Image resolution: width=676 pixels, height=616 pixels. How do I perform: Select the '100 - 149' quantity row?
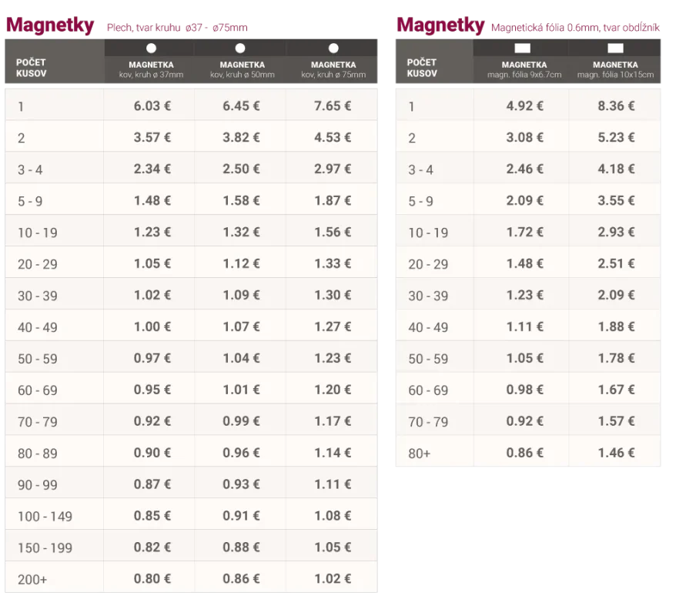(x=45, y=516)
